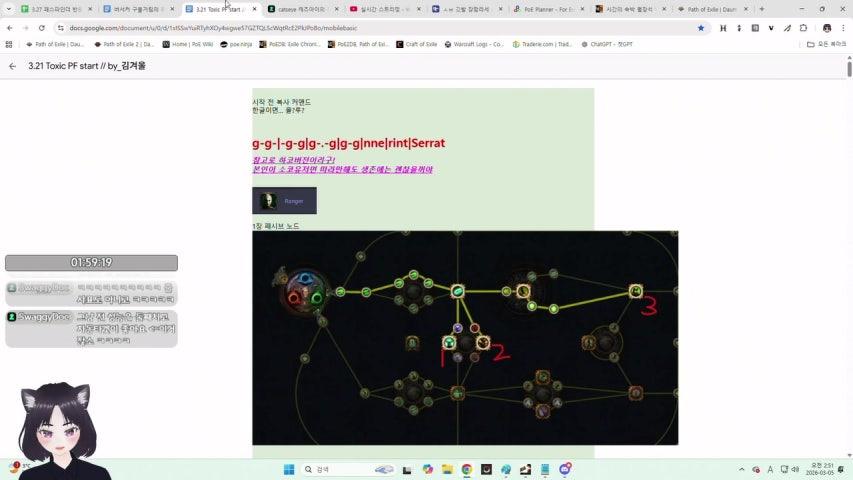Click the passive tree node marked 3

pos(636,291)
